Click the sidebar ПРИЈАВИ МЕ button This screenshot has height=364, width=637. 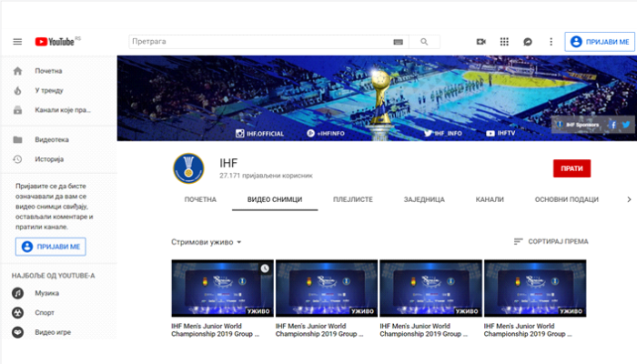pyautogui.click(x=50, y=247)
